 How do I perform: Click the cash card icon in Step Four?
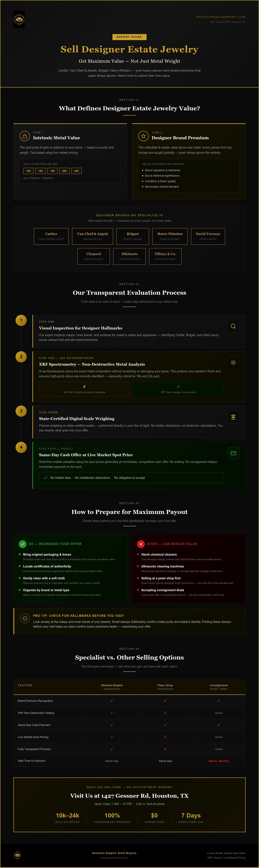233,453
